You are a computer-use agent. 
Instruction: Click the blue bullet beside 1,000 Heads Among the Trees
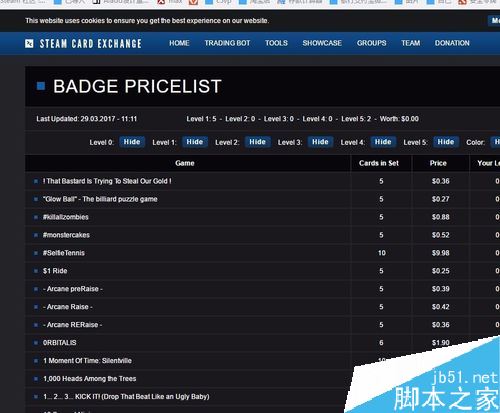click(36, 379)
